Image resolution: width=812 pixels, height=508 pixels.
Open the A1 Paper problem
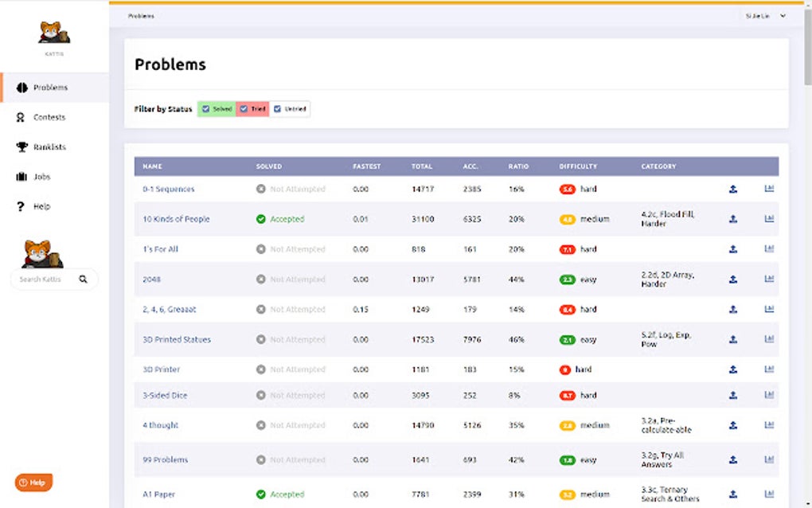[159, 494]
